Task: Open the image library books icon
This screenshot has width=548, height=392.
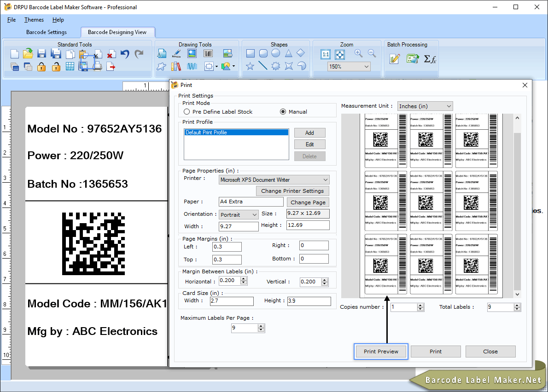Action: [x=176, y=66]
